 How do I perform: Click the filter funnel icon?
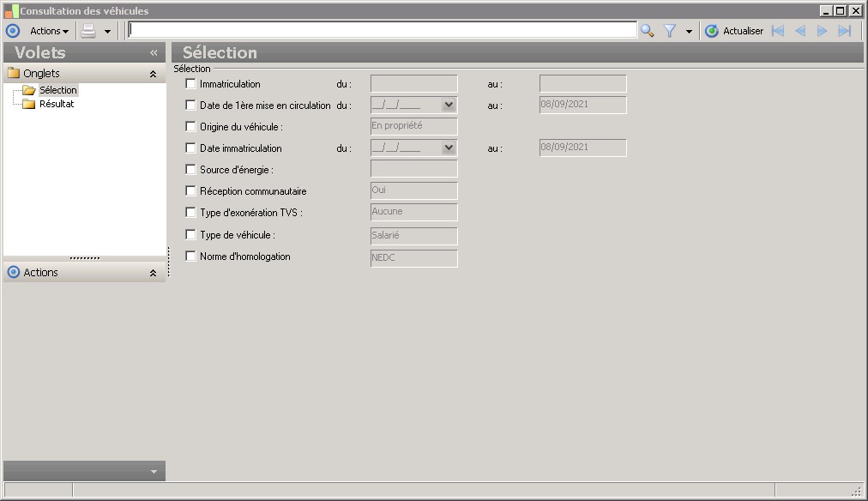click(x=670, y=31)
